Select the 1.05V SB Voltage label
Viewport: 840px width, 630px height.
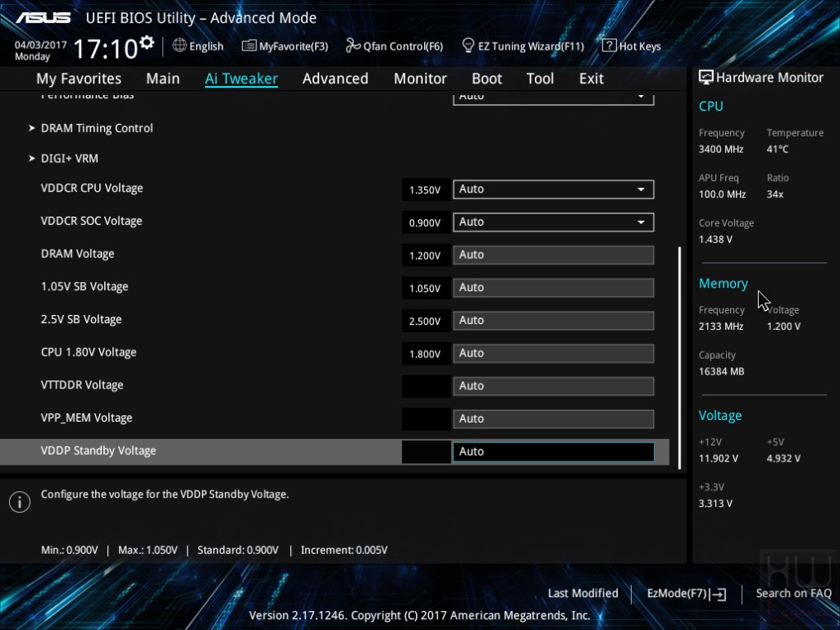point(84,287)
